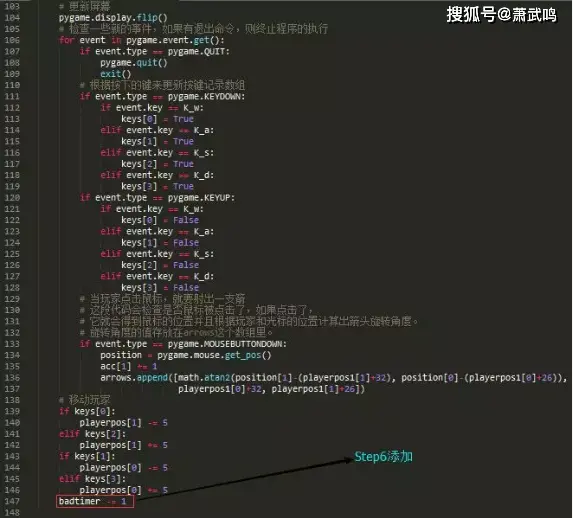Click 'position = pygame.mouse.get_pos()' line
The height and width of the screenshot is (518, 573).
(x=186, y=355)
